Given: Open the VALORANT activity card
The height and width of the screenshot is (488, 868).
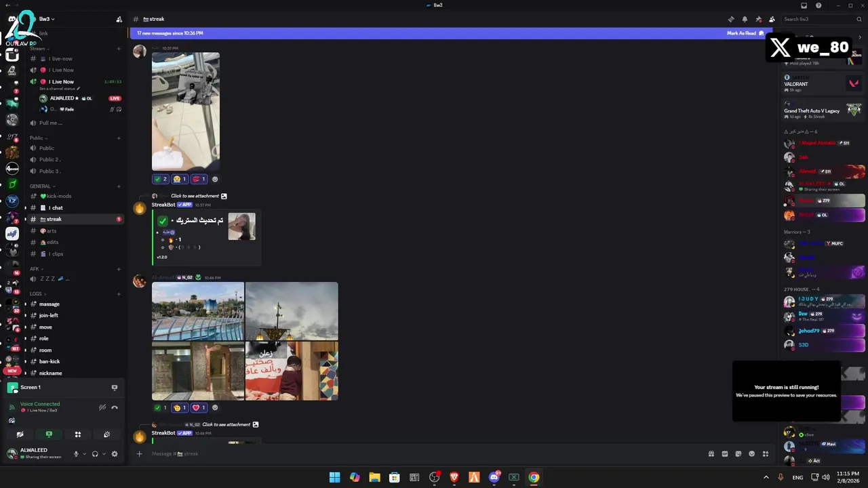Looking at the screenshot, I should point(823,84).
